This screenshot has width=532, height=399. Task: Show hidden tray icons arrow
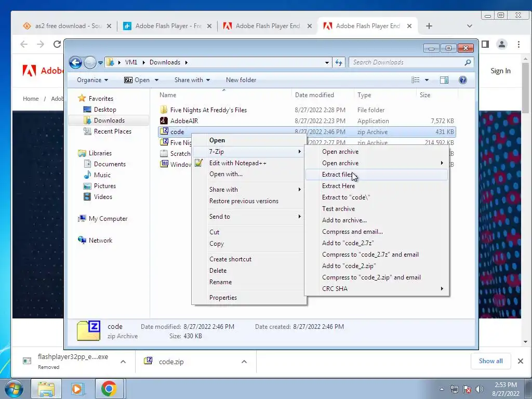coord(442,390)
